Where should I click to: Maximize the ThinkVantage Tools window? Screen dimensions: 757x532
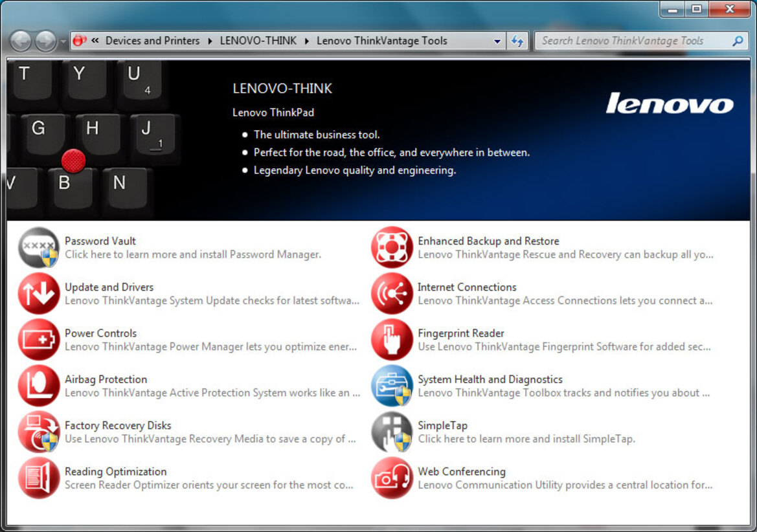point(696,10)
